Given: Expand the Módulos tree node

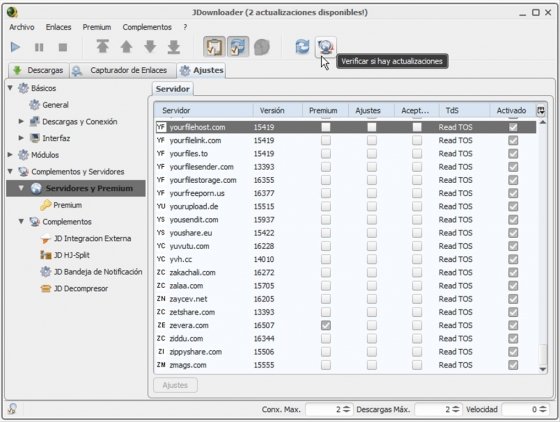Looking at the screenshot, I should click(10, 155).
